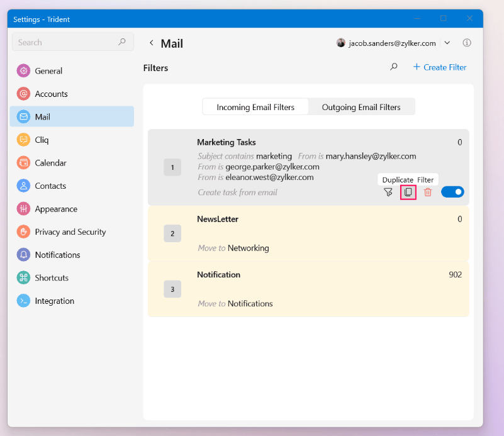Select General in the settings sidebar

[72, 70]
